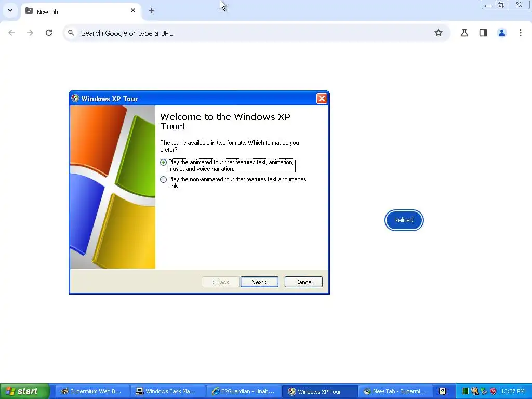
Task: Open a new tab with plus button
Action: tap(152, 10)
